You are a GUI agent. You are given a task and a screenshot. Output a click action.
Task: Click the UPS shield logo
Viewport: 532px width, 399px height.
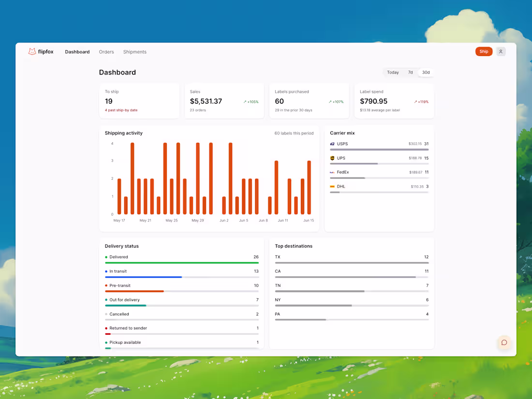coord(332,158)
